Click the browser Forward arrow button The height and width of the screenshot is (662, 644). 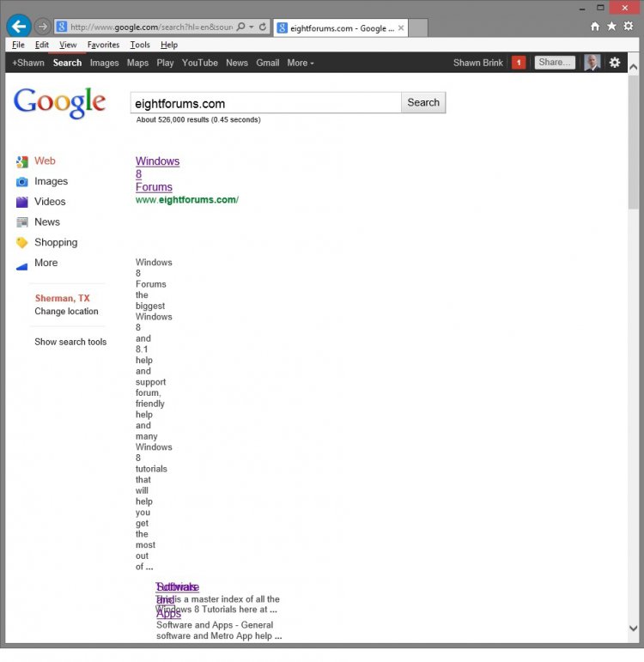pos(42,27)
